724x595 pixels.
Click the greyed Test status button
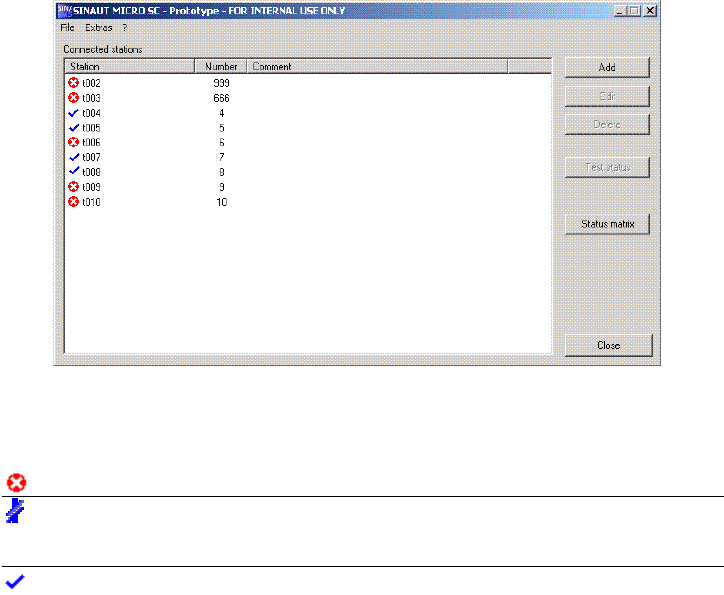pyautogui.click(x=607, y=167)
